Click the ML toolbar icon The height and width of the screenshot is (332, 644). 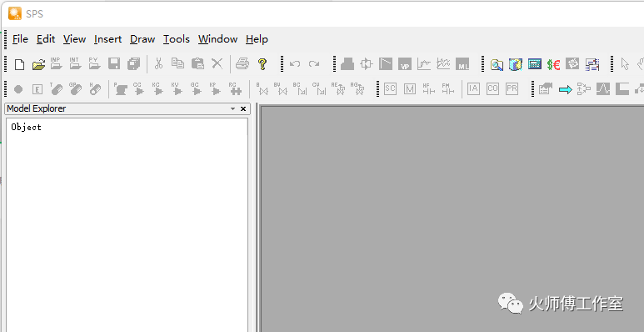pyautogui.click(x=462, y=64)
